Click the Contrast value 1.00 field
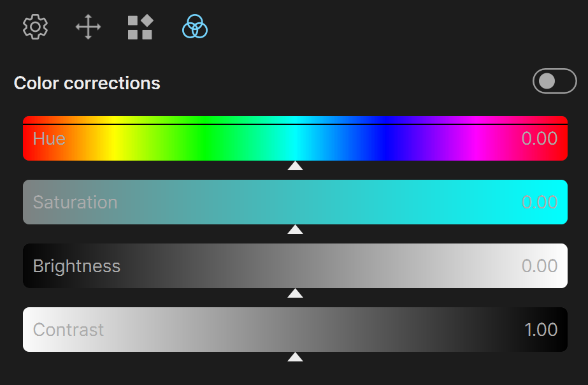Image resolution: width=588 pixels, height=385 pixels. coord(541,330)
